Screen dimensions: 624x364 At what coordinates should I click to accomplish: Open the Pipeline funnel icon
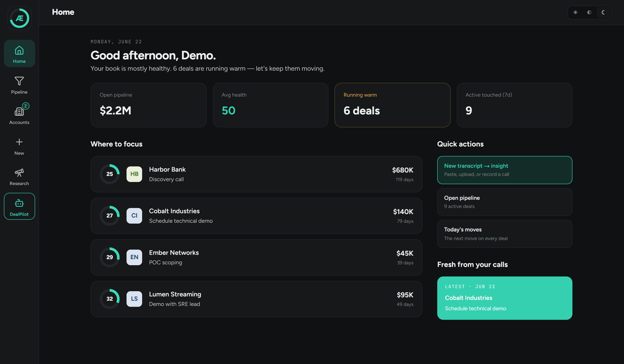tap(19, 81)
